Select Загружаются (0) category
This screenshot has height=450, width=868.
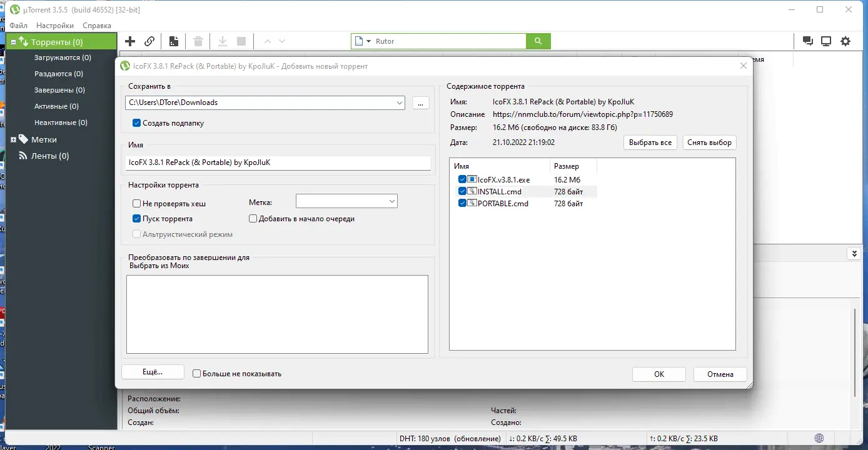[63, 57]
